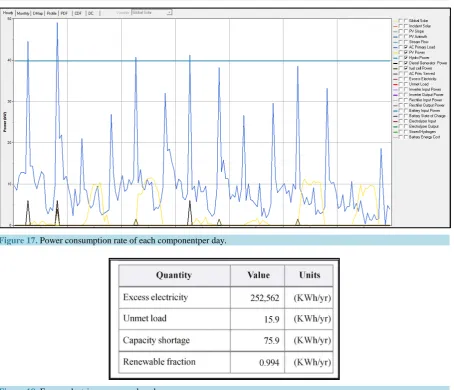Click the 15.9 value cell
This screenshot has height=390, width=454.
click(x=258, y=319)
